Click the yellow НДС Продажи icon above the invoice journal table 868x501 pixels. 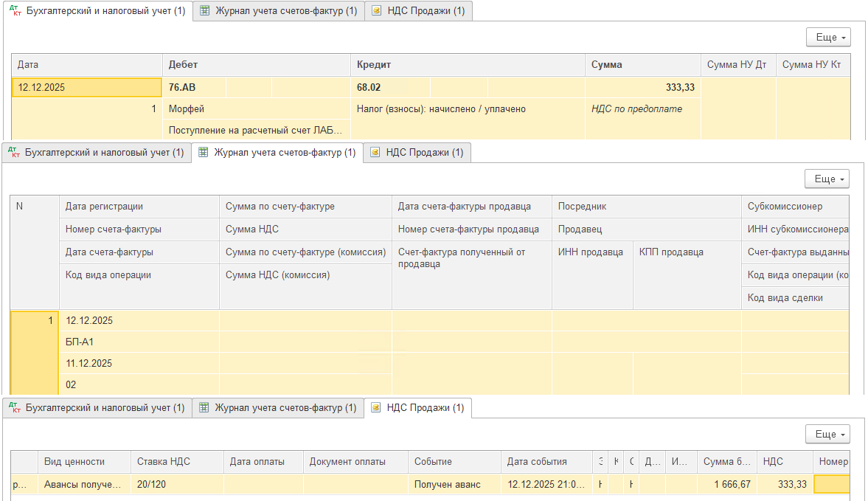(x=375, y=153)
